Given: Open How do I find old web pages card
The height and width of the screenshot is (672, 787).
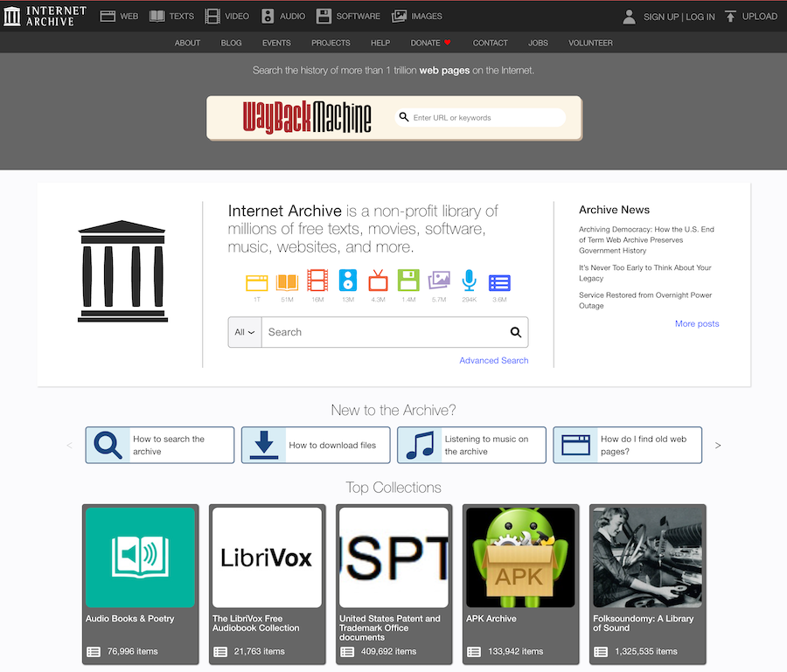Looking at the screenshot, I should (x=627, y=445).
